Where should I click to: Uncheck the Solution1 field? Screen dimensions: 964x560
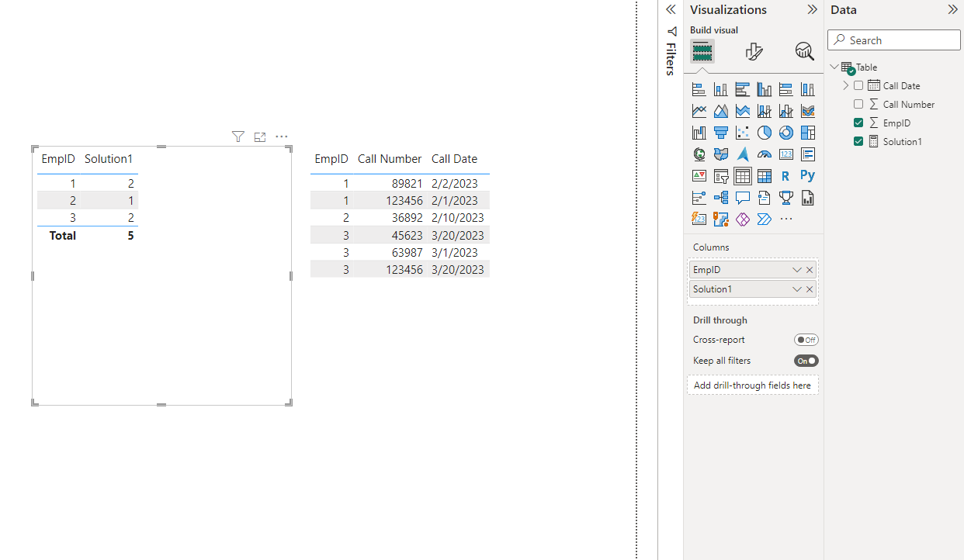click(x=858, y=142)
